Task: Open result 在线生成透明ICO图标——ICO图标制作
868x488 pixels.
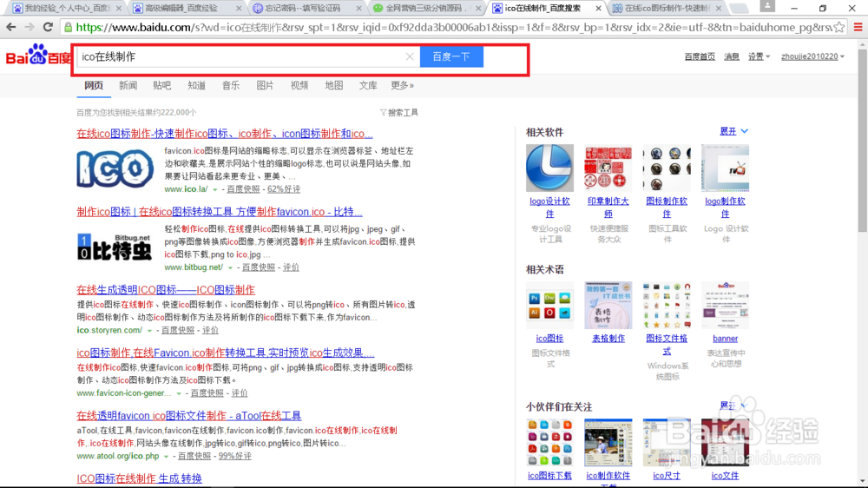Action: 166,290
